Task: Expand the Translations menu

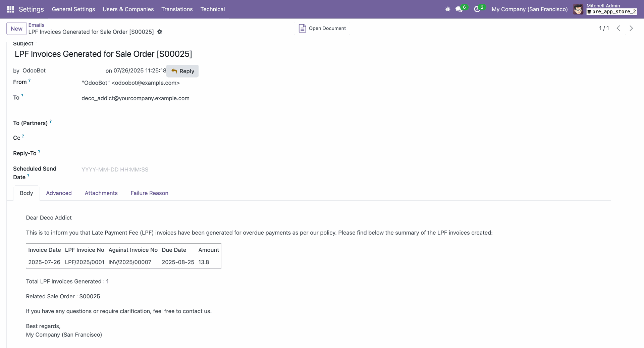Action: point(177,9)
